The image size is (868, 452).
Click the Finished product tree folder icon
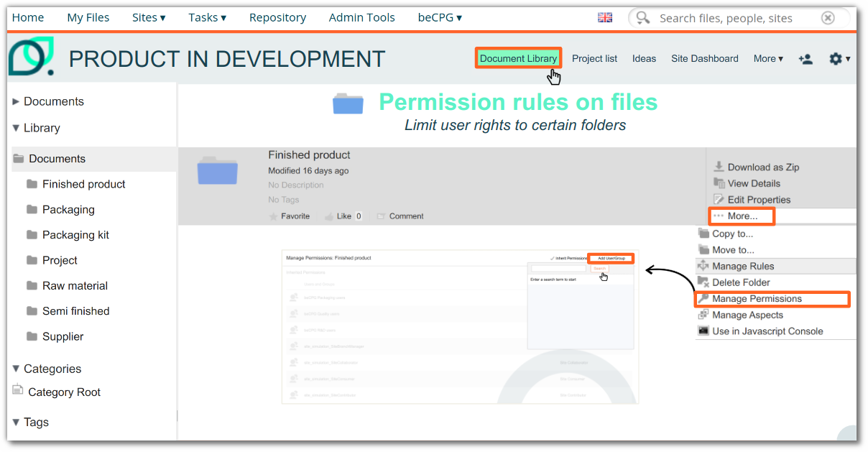[x=32, y=184]
